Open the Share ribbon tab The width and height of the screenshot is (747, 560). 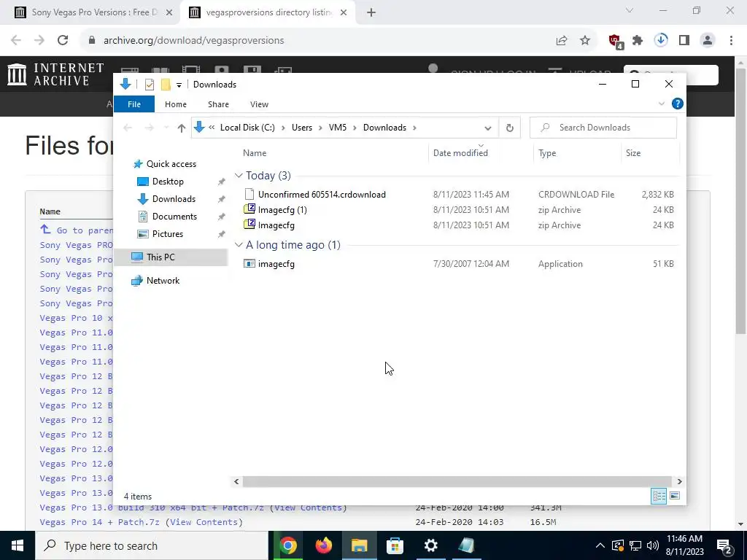click(x=218, y=104)
